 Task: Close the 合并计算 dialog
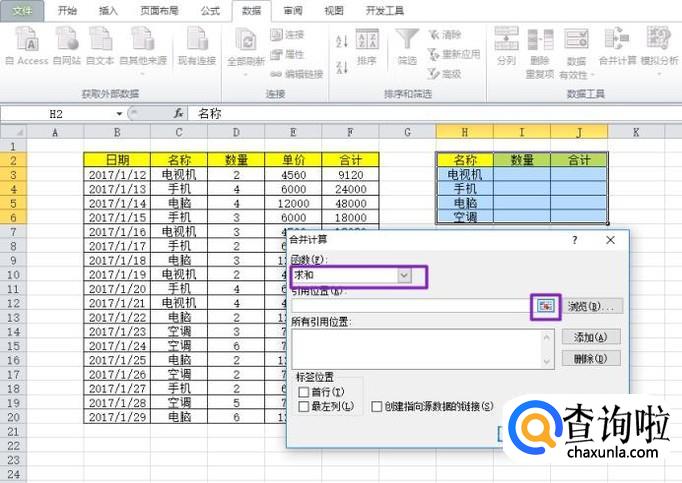pyautogui.click(x=610, y=240)
